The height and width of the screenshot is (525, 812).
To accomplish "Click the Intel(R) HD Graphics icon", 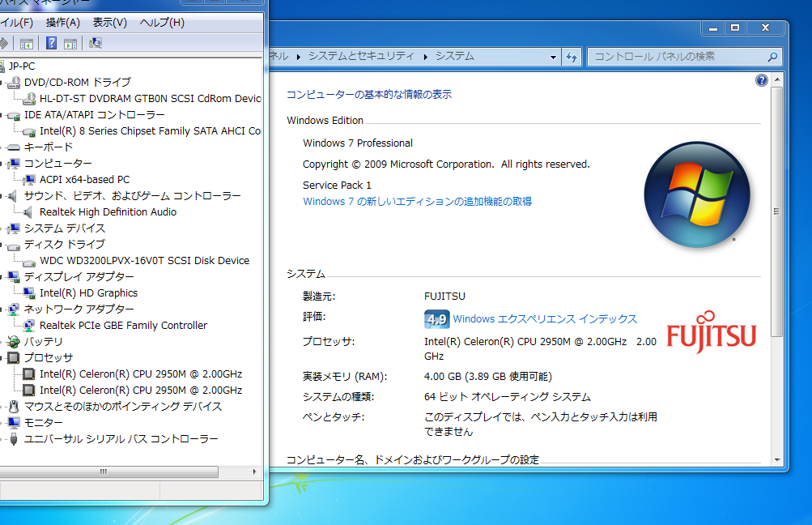I will (x=29, y=293).
